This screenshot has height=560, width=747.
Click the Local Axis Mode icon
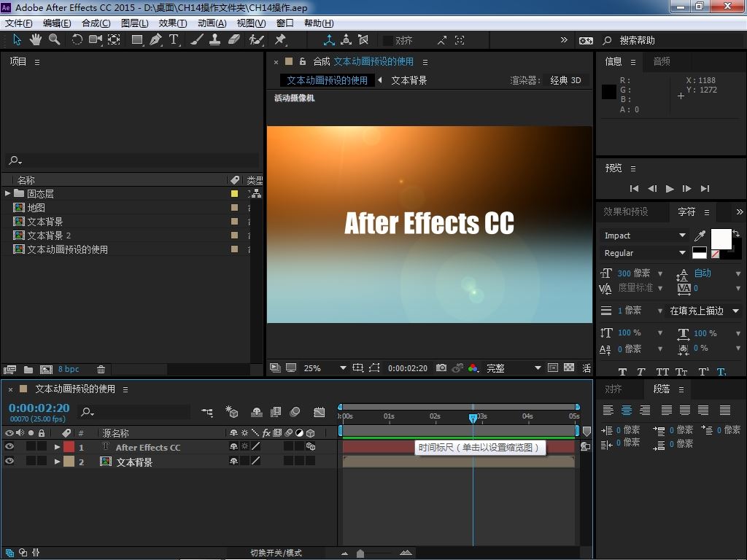329,40
